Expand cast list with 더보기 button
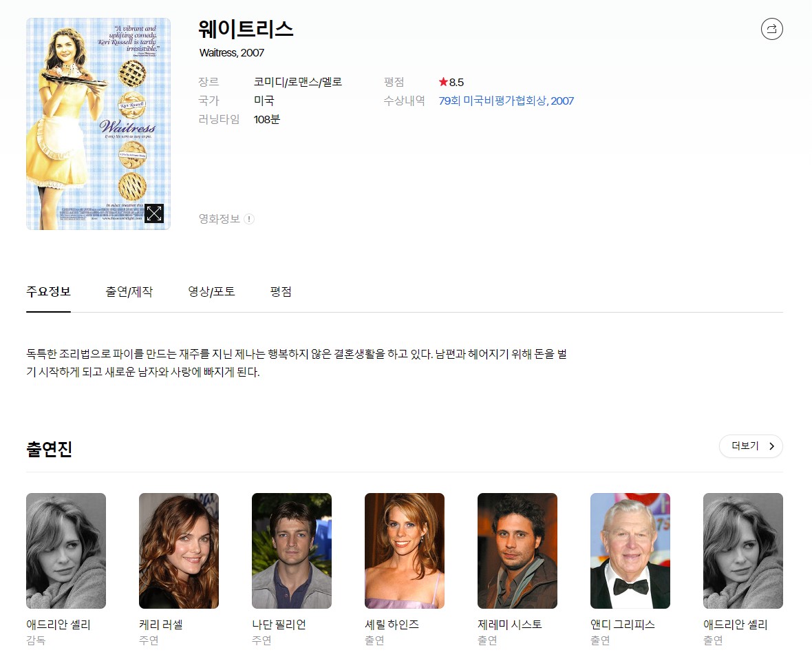Viewport: 812px width, 659px height. click(x=750, y=446)
